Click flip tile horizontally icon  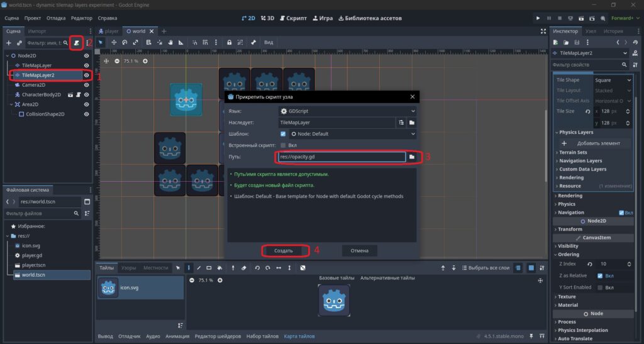279,268
